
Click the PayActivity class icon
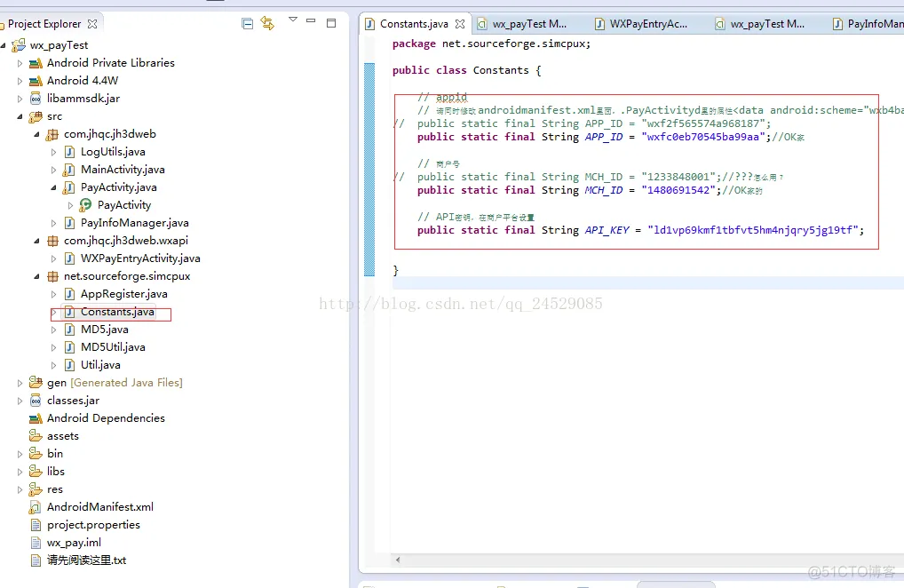85,204
